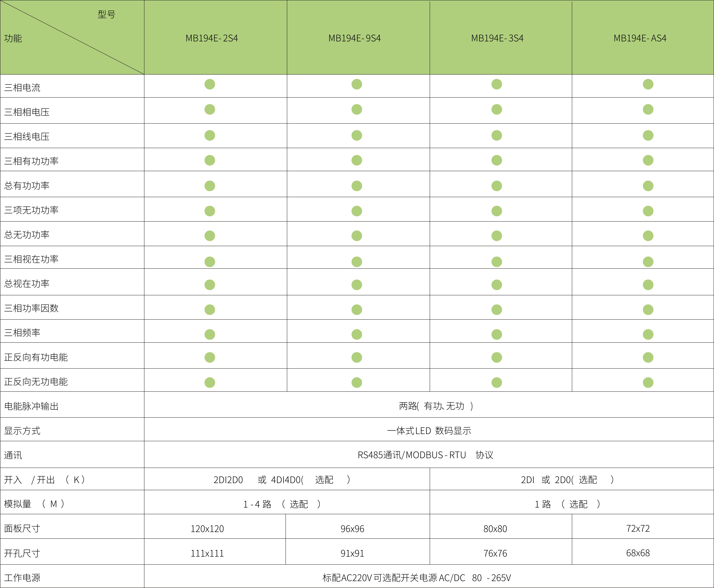
Task: Click the 总无功功率 dot under MB194E-3S4
Action: (497, 236)
